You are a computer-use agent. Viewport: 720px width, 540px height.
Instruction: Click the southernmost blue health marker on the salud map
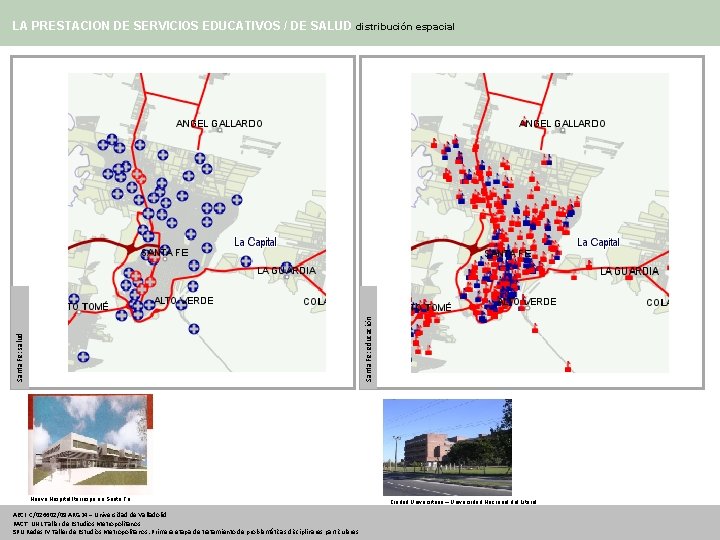tap(83, 357)
